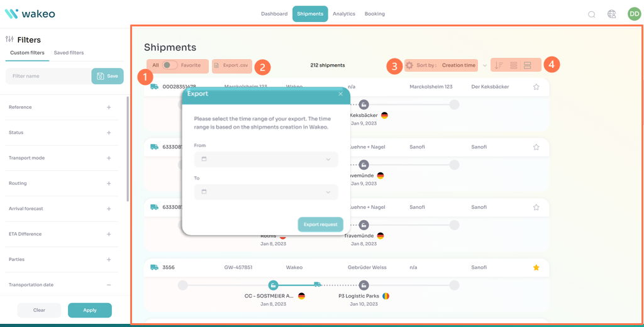Screen dimensions: 644x327
Task: Toggle the All / Favorite switch
Action: pyautogui.click(x=170, y=65)
